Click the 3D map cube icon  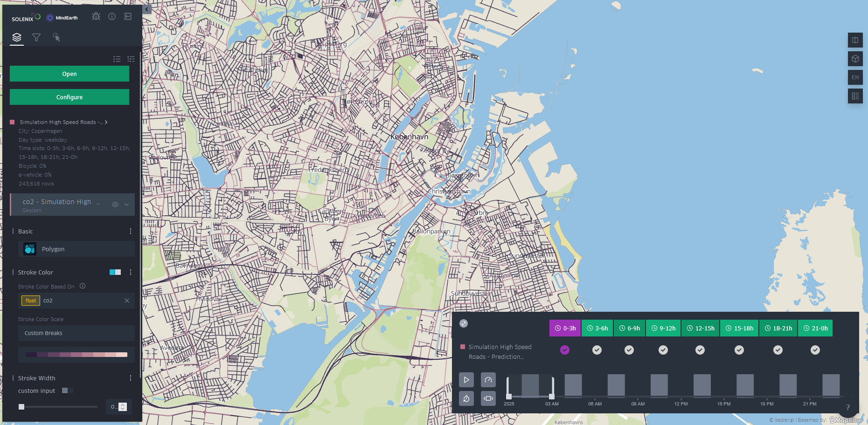pyautogui.click(x=855, y=59)
